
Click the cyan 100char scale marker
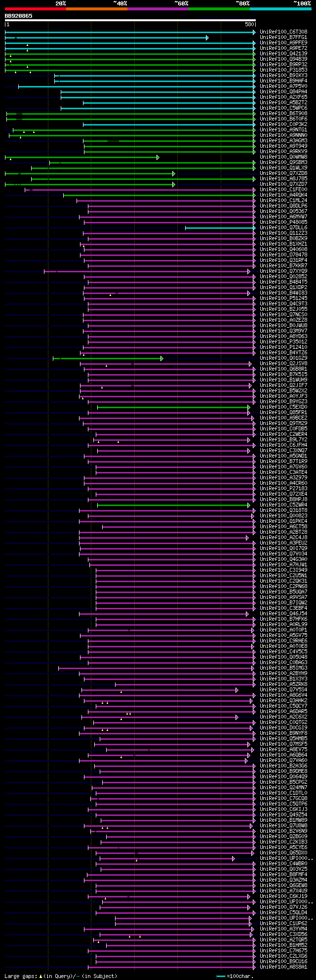point(221,976)
